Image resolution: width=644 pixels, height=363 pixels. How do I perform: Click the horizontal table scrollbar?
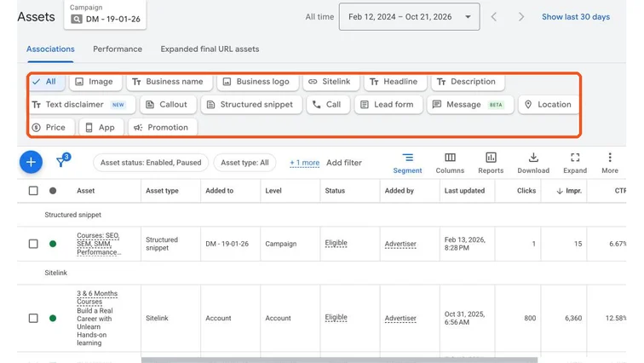339,360
